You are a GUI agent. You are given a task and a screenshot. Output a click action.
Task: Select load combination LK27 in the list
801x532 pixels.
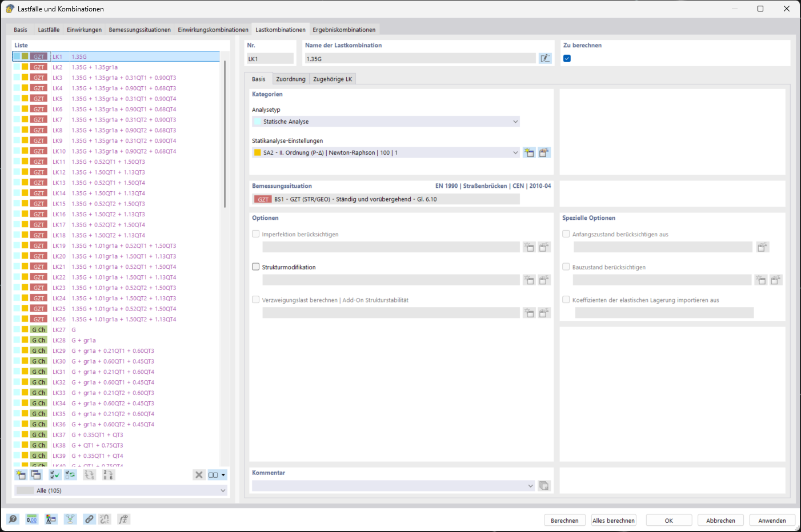[x=114, y=329]
